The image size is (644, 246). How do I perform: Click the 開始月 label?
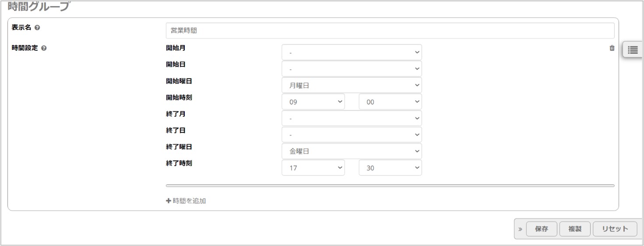pyautogui.click(x=176, y=48)
